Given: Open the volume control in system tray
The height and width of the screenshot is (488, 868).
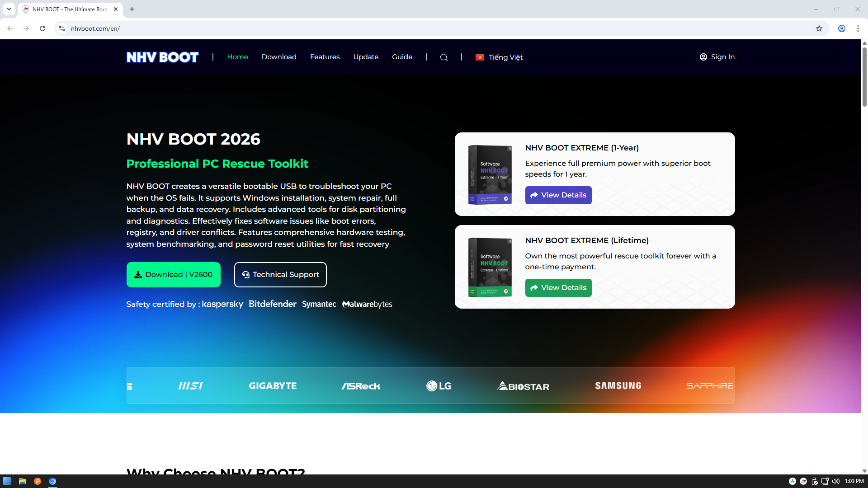Looking at the screenshot, I should [x=836, y=481].
